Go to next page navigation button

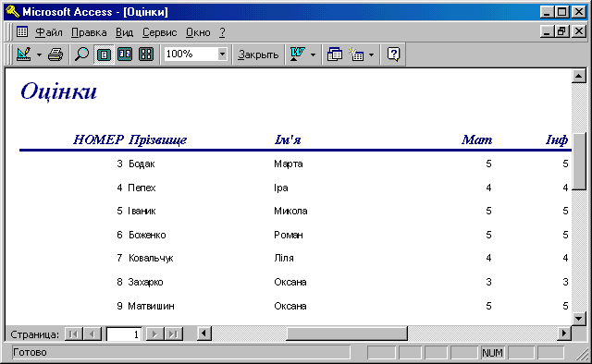click(154, 334)
